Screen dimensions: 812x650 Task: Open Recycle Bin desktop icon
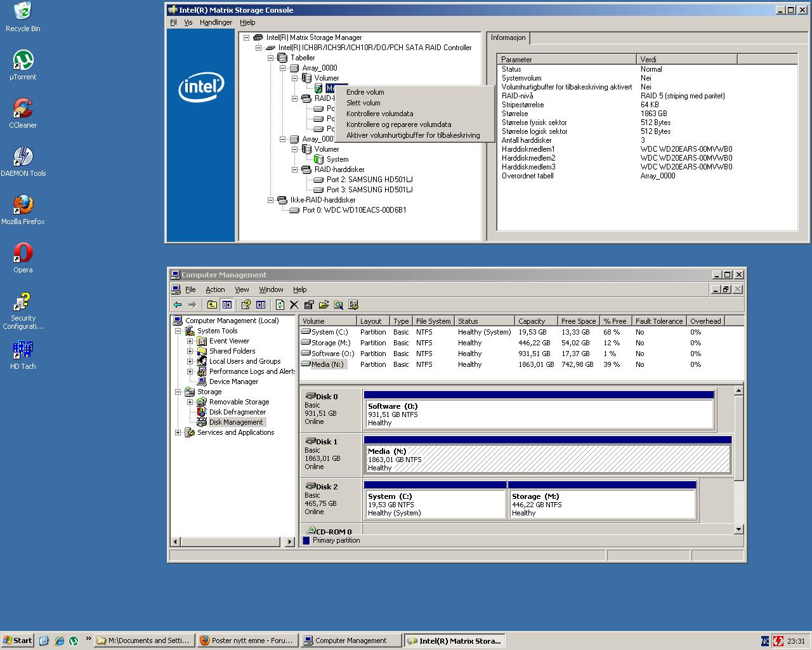[23, 17]
